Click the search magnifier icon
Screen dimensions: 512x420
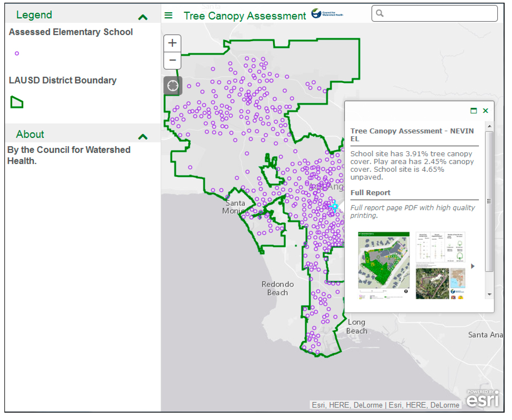tap(379, 13)
